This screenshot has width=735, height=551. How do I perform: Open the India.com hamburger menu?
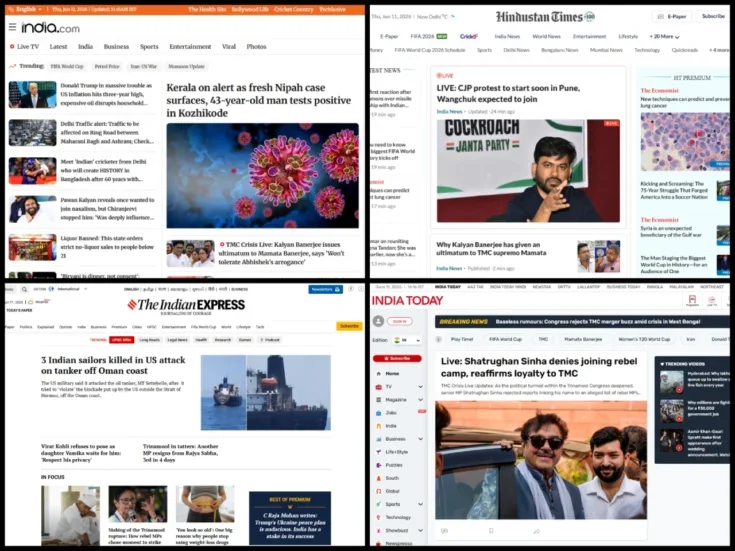coord(12,27)
